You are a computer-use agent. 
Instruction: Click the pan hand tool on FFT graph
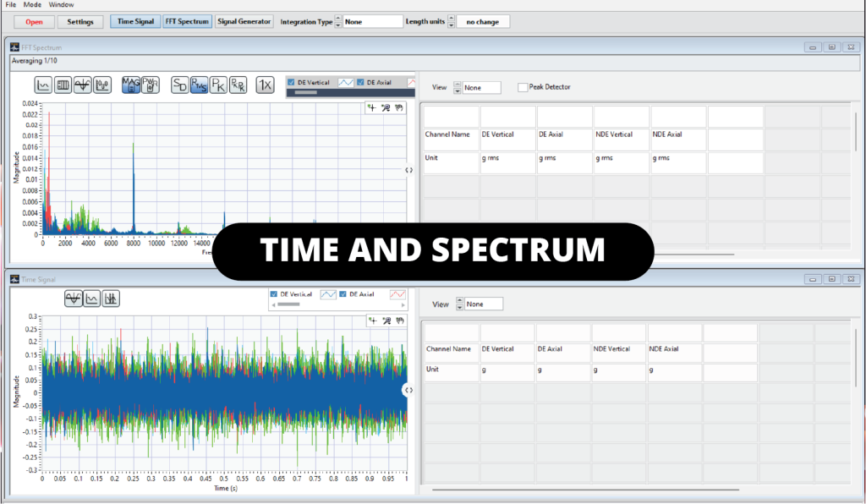tap(400, 107)
